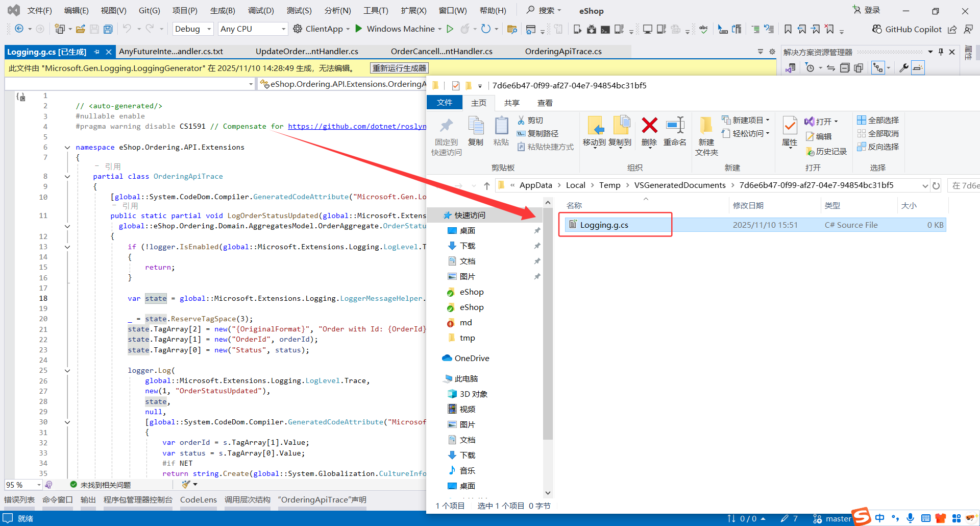This screenshot has width=980, height=526.
Task: Open the 扩展(X) extensions menu
Action: pyautogui.click(x=413, y=11)
